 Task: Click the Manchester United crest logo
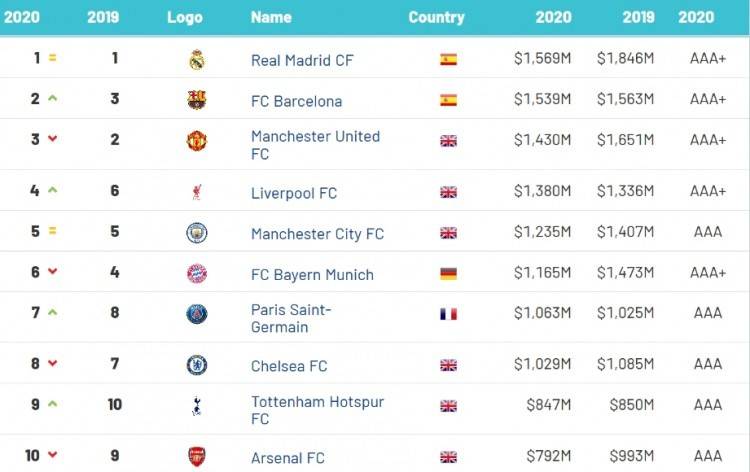click(x=197, y=141)
